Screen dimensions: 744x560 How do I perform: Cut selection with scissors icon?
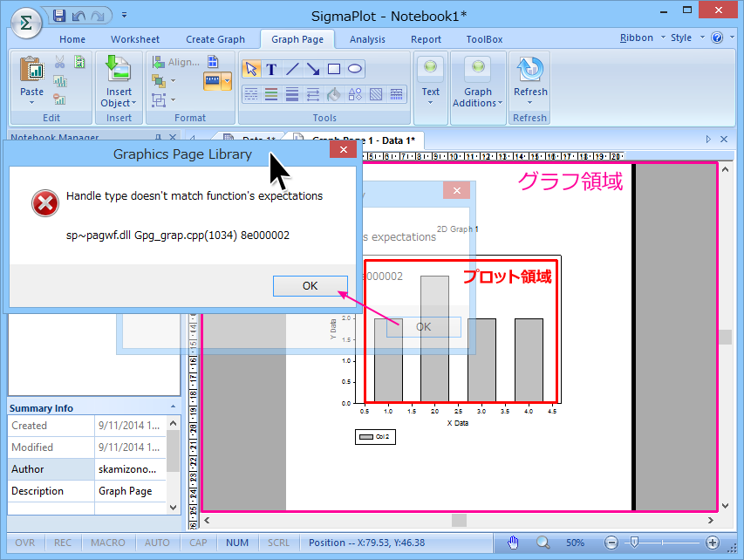59,62
